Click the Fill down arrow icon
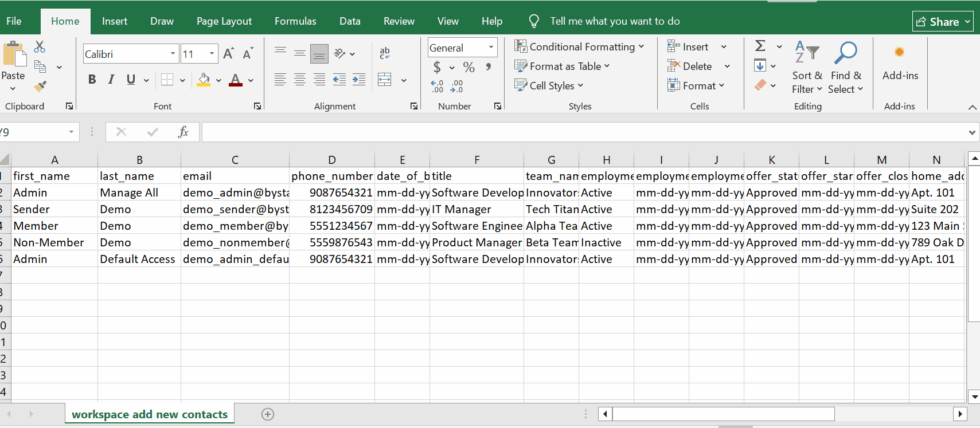980x428 pixels. pyautogui.click(x=760, y=65)
